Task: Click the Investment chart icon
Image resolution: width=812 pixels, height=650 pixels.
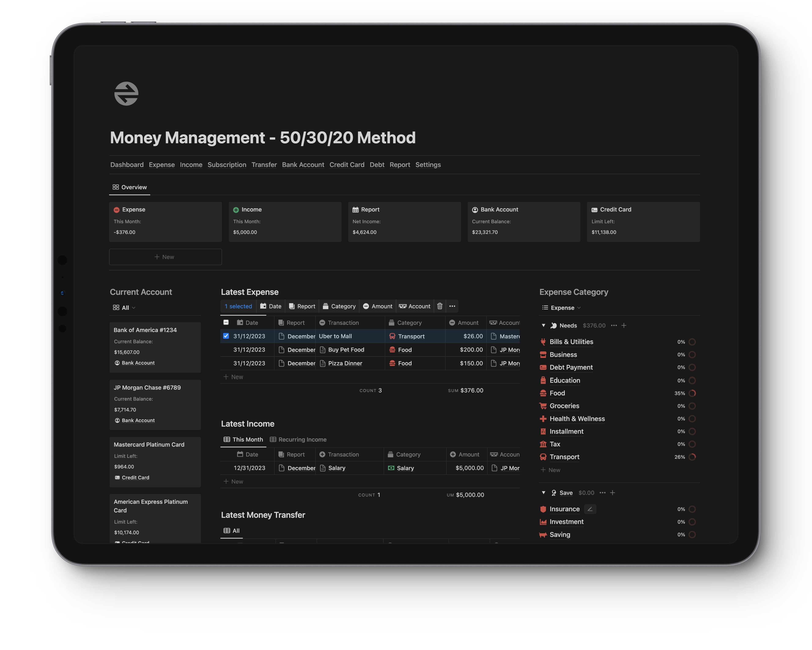Action: 543,522
